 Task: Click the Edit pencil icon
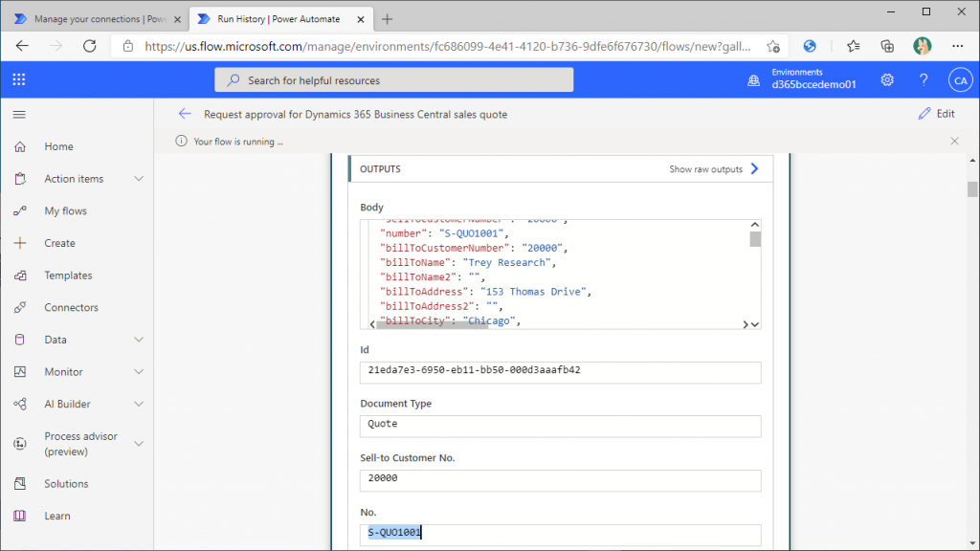(x=924, y=114)
